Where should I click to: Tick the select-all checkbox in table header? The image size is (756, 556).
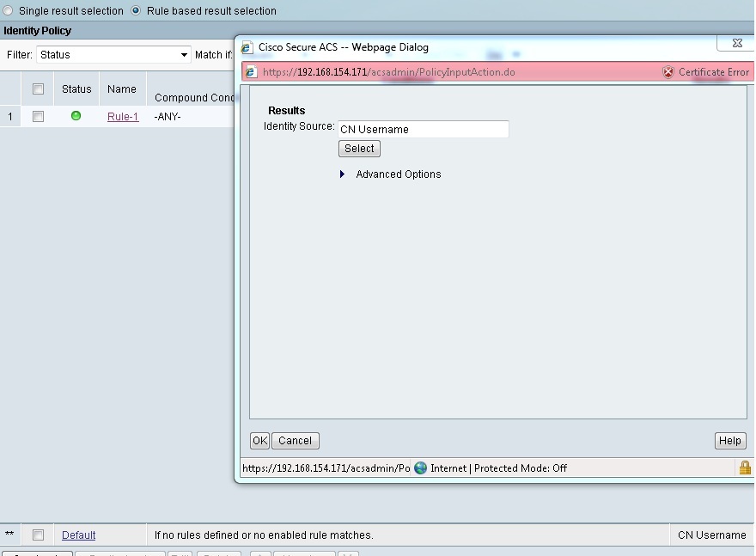pyautogui.click(x=38, y=89)
